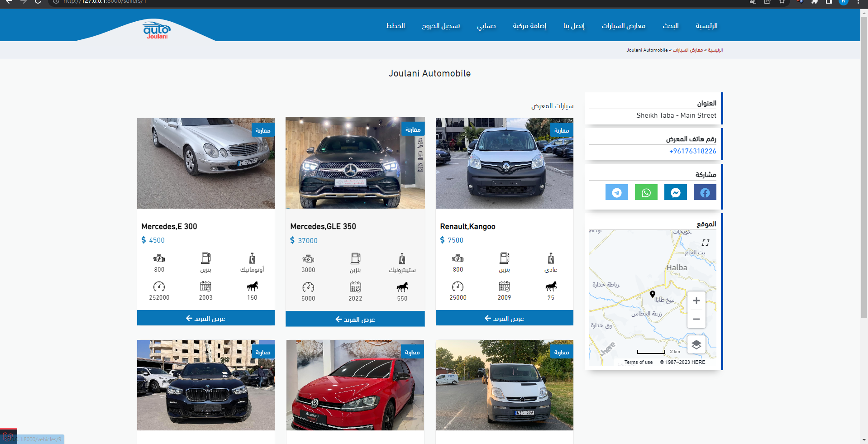Screen dimensions: 868x444
Task: Click odometer icon on GLE 350 card
Action: tap(308, 287)
